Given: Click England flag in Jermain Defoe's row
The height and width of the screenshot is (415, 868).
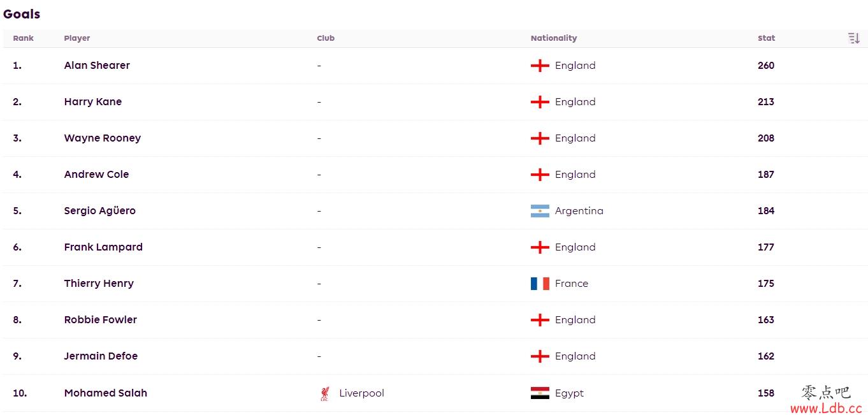Looking at the screenshot, I should tap(540, 356).
